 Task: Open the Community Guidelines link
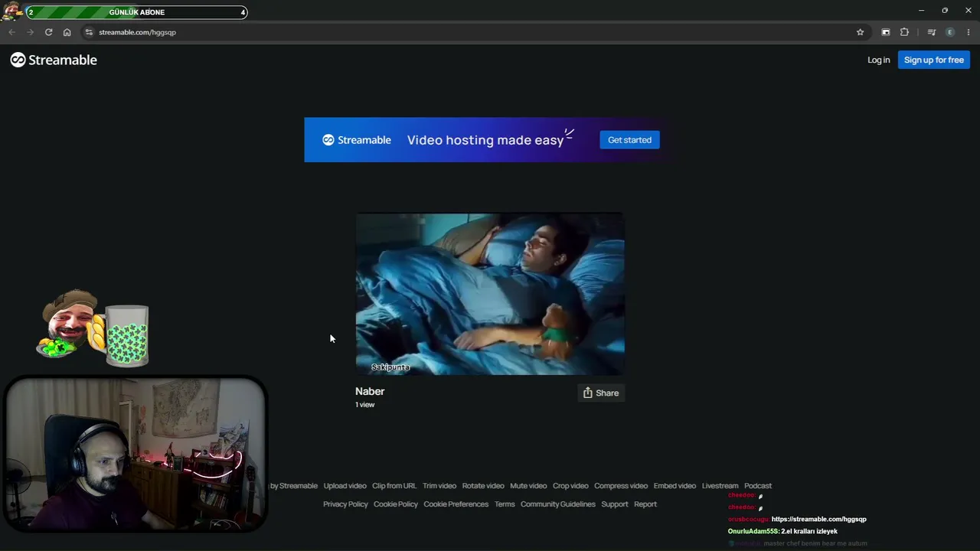point(558,504)
